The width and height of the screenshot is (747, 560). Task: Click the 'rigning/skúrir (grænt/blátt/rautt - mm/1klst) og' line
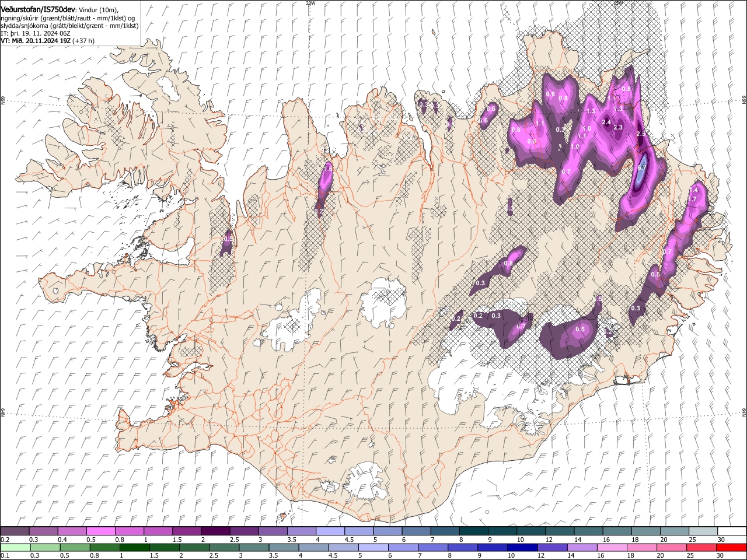(68, 17)
